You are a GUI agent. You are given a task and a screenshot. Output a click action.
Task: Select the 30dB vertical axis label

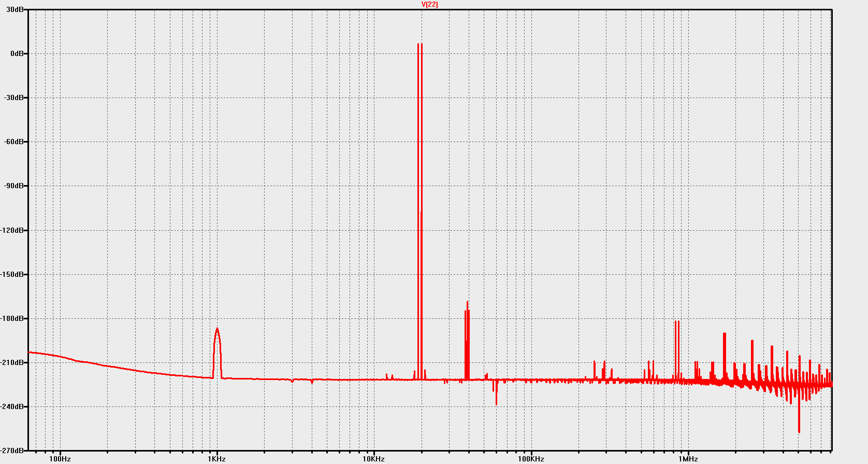[x=15, y=10]
